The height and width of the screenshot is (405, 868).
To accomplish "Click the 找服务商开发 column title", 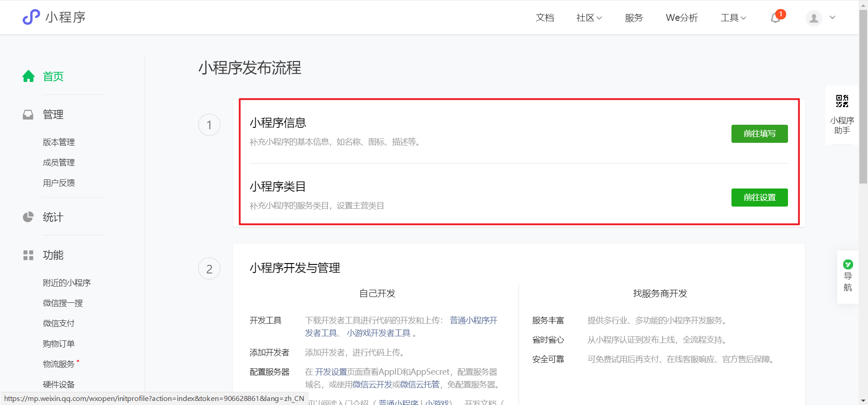I will 660,293.
